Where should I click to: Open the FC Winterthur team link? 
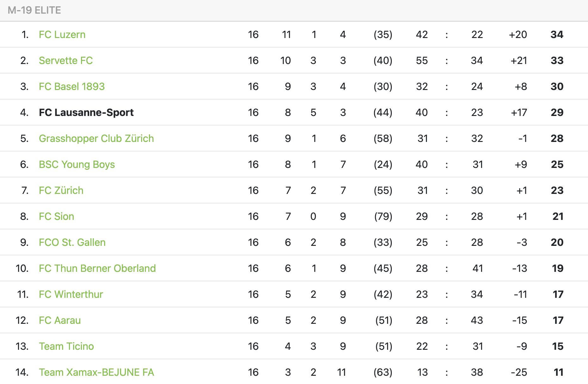[71, 294]
